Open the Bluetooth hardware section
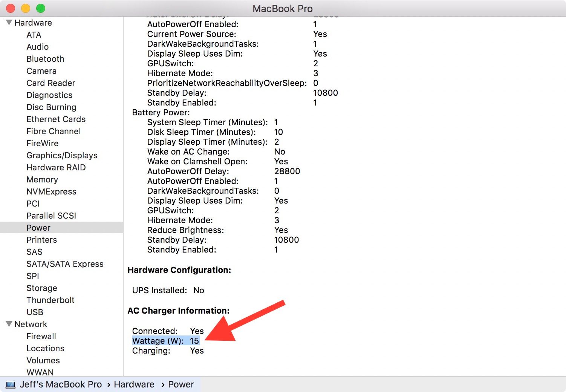The height and width of the screenshot is (392, 566). tap(45, 59)
